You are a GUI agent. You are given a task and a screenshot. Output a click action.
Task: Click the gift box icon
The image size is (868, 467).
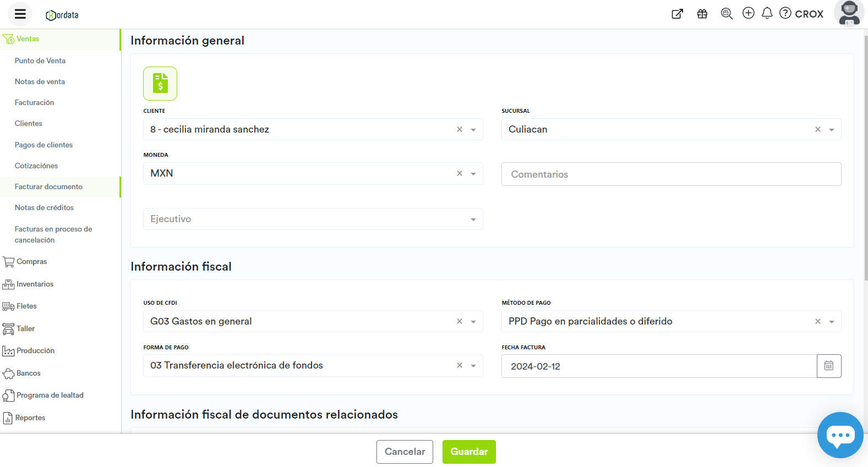702,14
